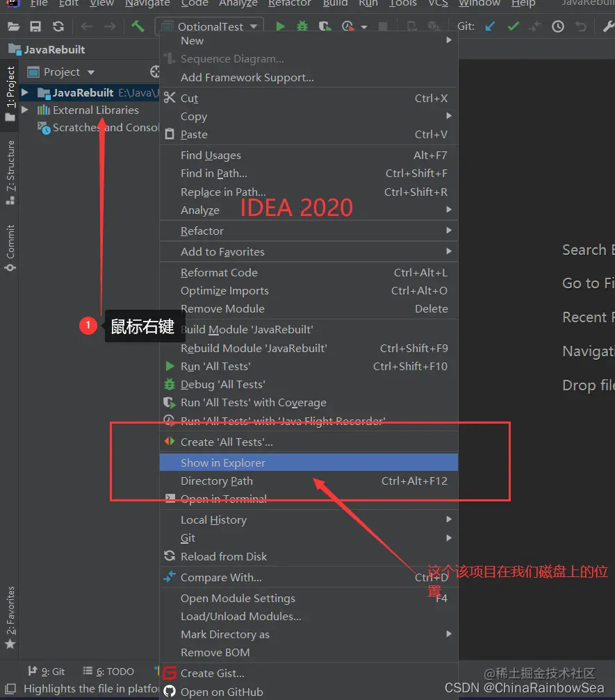This screenshot has width=615, height=700.
Task: Click the Stop square toolbar icon
Action: (383, 26)
